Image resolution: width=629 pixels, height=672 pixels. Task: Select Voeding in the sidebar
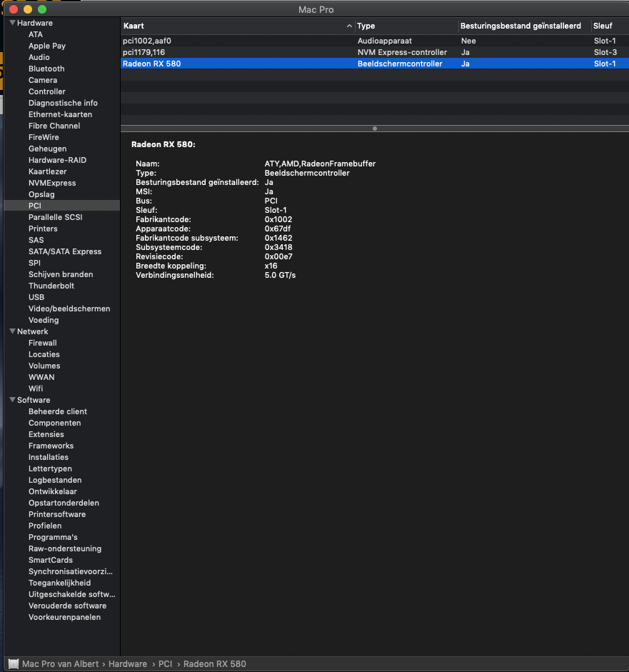point(44,320)
